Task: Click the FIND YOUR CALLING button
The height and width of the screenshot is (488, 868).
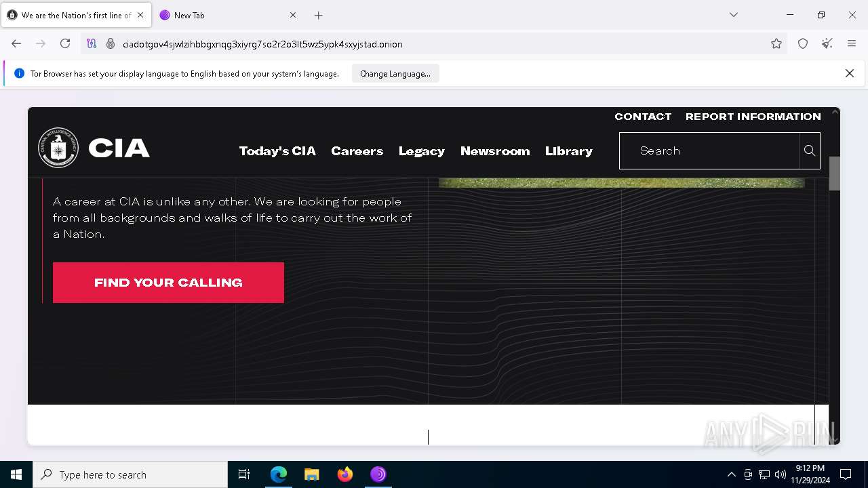Action: [x=168, y=283]
